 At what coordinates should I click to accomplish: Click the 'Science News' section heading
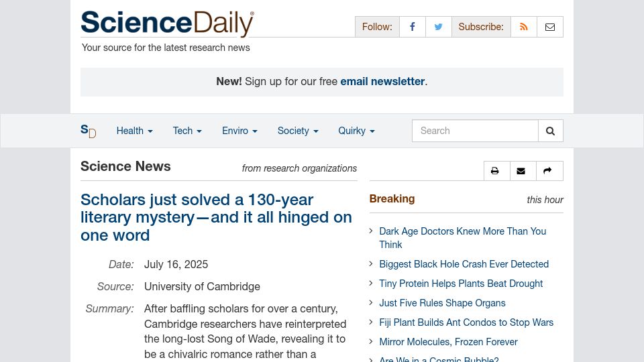tap(125, 166)
